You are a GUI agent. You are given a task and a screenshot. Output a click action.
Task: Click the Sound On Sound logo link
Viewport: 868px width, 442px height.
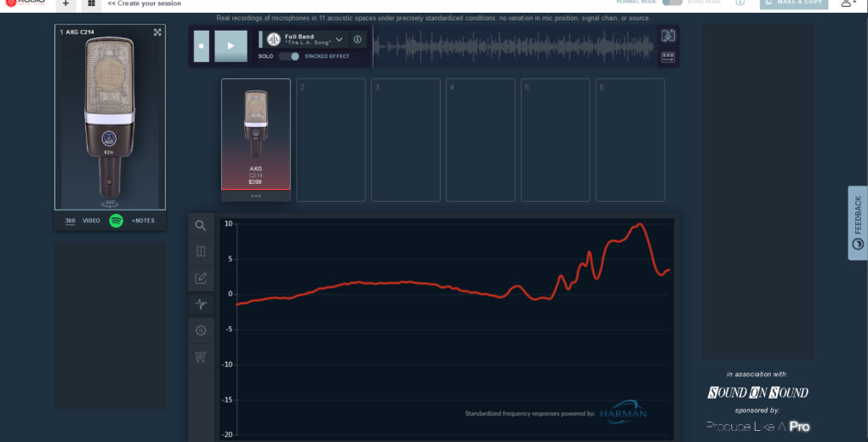tap(758, 393)
